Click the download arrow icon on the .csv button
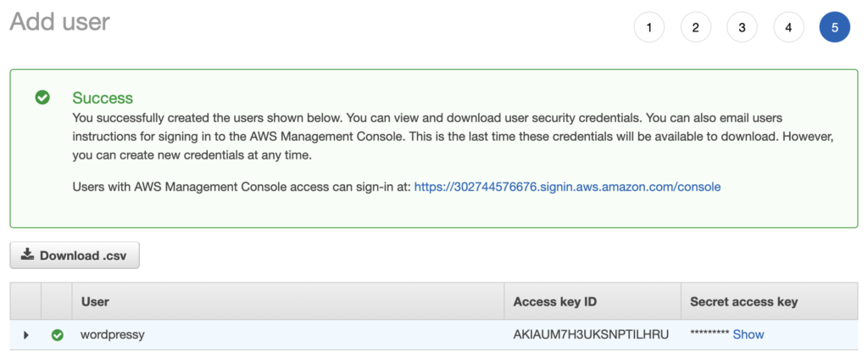The height and width of the screenshot is (359, 868). click(x=27, y=255)
